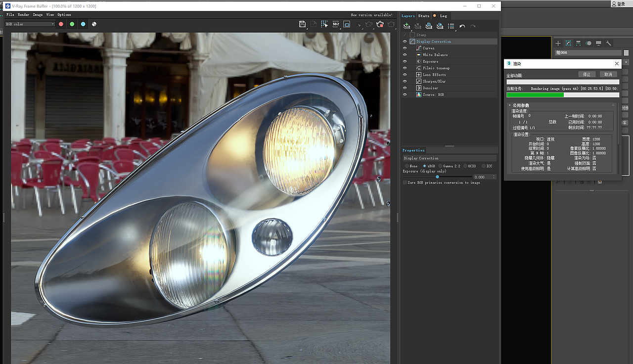Screen dimensions: 633x364
Task: Open the Image menu
Action: click(x=38, y=15)
